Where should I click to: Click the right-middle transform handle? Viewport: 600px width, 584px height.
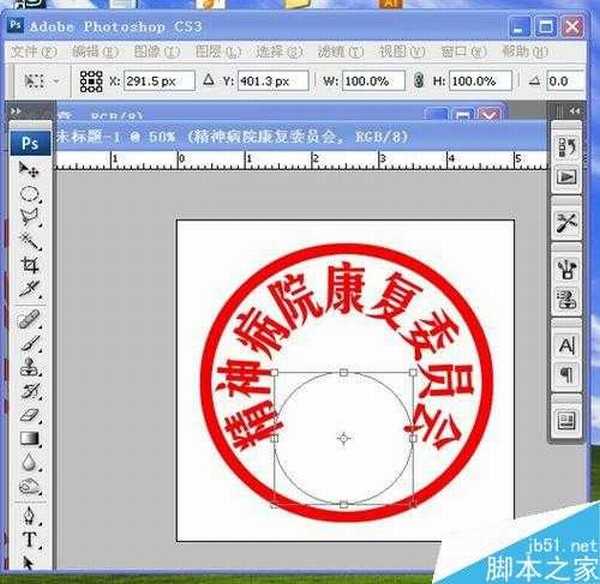[x=413, y=439]
